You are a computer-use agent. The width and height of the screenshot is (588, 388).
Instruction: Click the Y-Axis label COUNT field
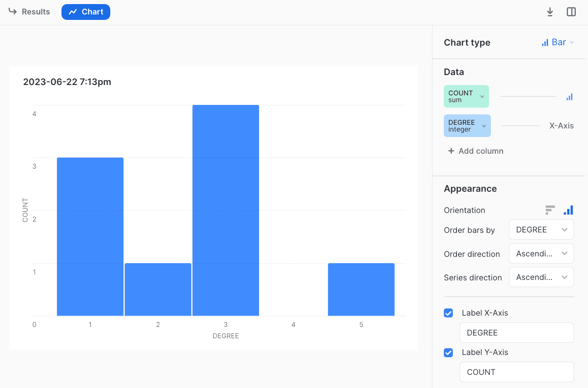pos(516,372)
